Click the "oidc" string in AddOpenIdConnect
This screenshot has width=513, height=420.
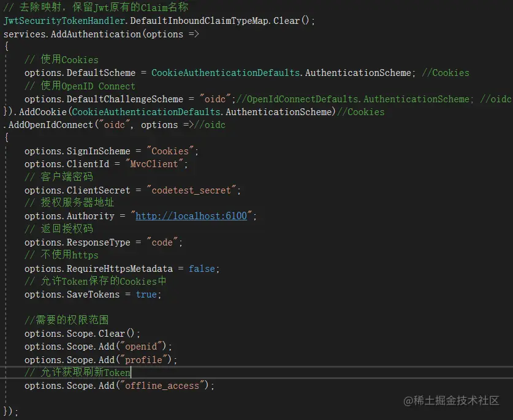pos(114,125)
